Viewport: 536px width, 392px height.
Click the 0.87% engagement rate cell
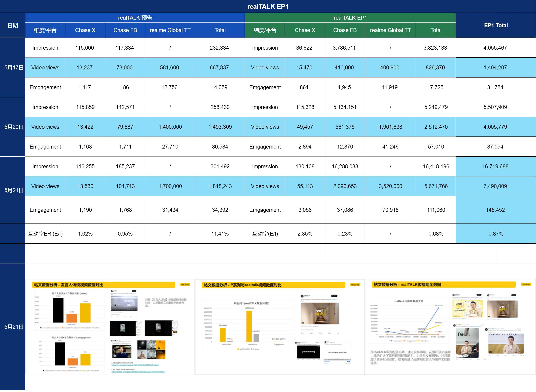496,234
